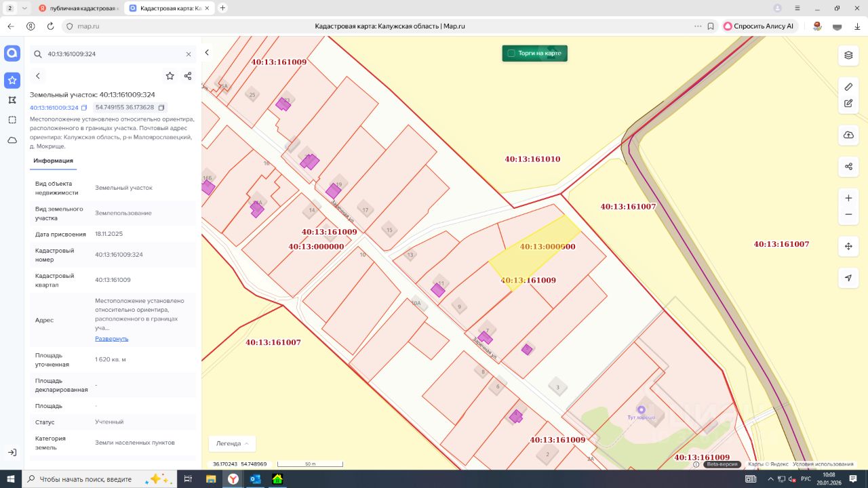Click the date '18.11.2025' value

click(108, 234)
